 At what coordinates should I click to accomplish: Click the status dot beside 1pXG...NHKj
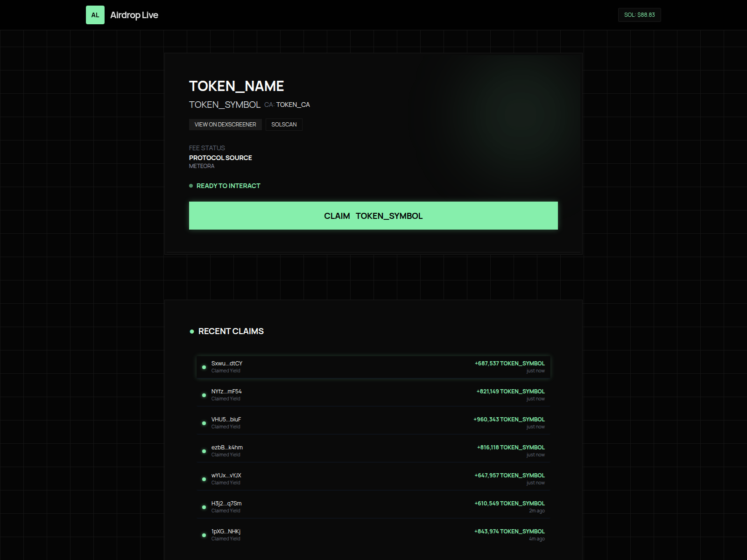click(x=204, y=535)
